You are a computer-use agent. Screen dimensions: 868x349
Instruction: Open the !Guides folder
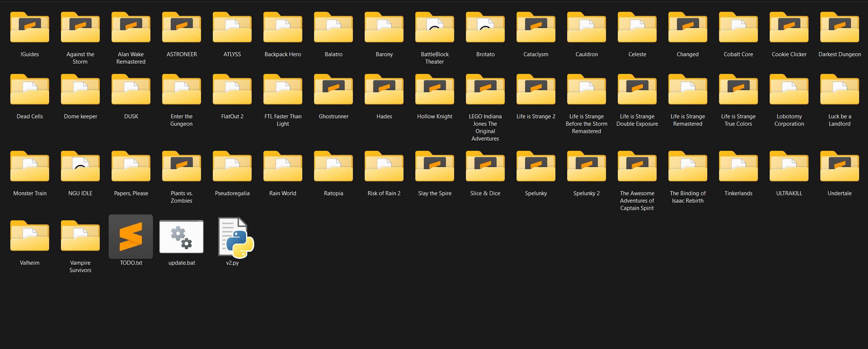click(x=30, y=27)
